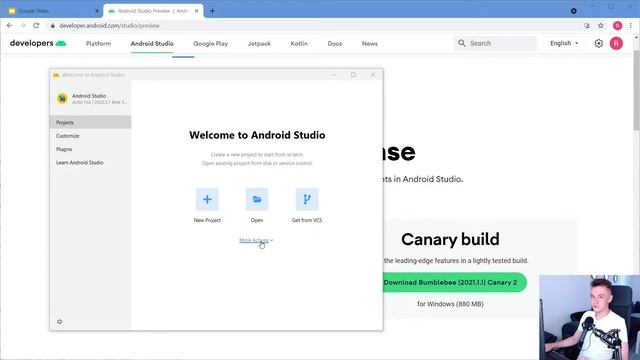Reload the developer.android.com page
640x360 pixels.
click(36, 25)
